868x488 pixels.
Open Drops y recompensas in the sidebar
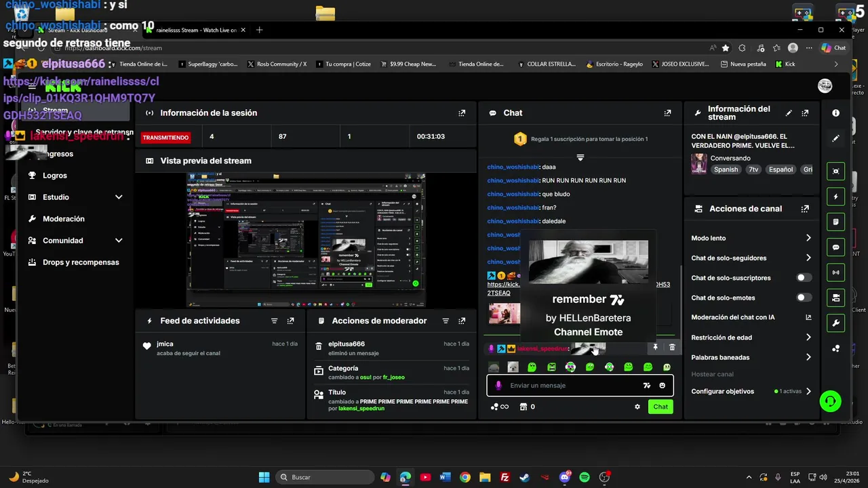tap(81, 262)
